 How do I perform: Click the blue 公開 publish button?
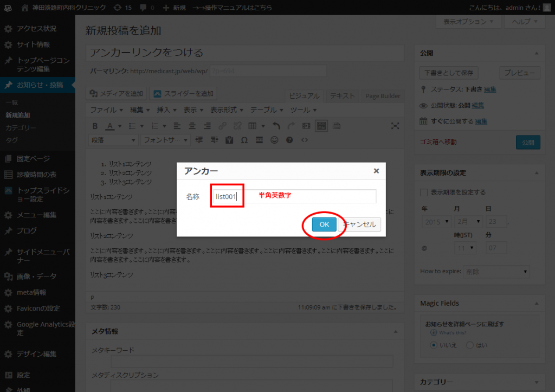pyautogui.click(x=528, y=143)
